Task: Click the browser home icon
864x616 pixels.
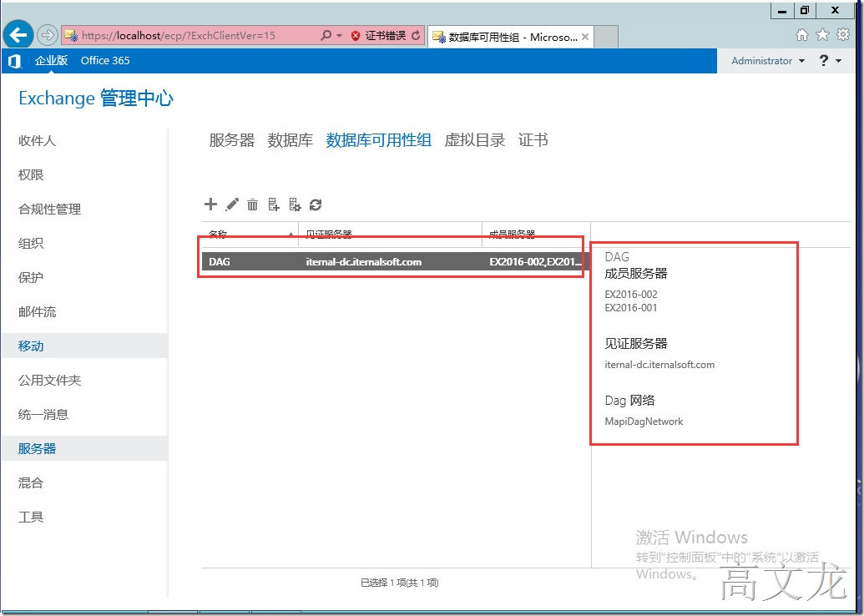Action: click(802, 35)
